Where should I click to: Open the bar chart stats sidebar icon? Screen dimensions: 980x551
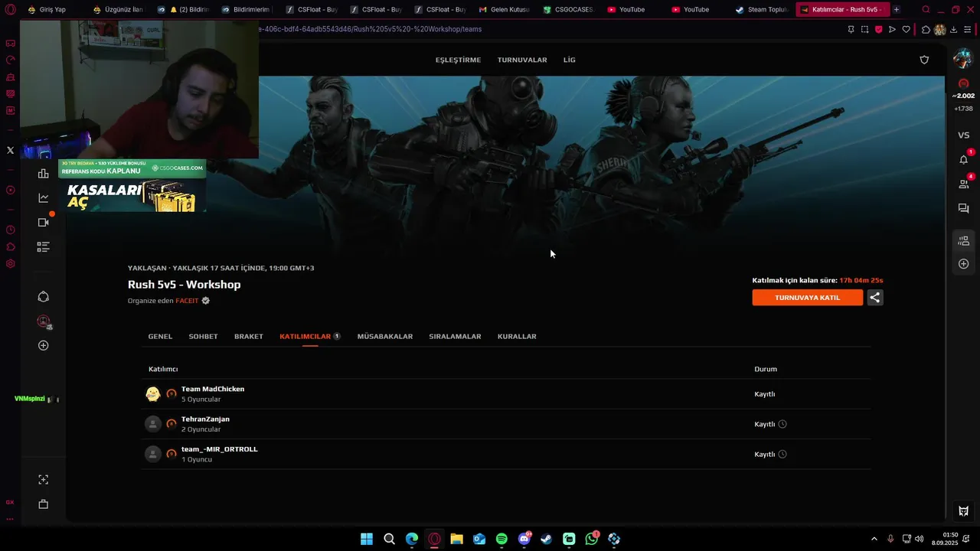[x=44, y=174]
